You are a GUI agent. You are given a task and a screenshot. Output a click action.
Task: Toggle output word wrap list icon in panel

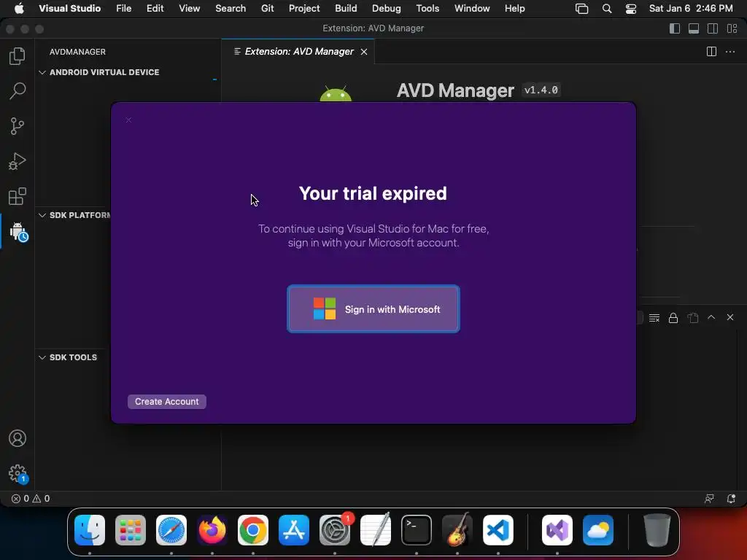[x=654, y=318]
